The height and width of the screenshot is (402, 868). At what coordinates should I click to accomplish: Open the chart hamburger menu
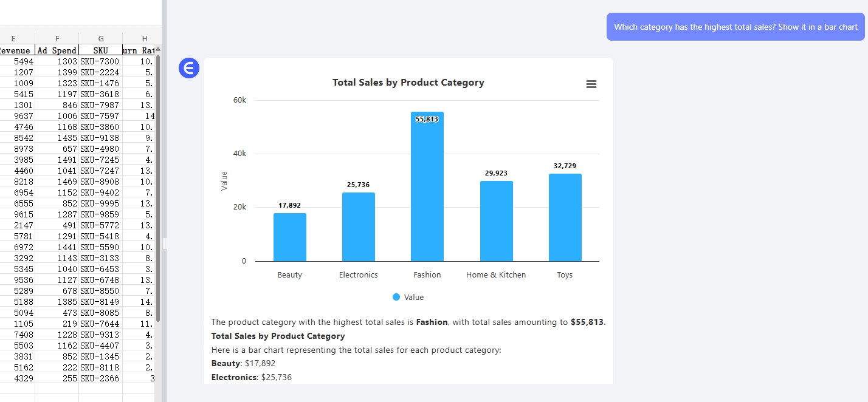point(591,84)
